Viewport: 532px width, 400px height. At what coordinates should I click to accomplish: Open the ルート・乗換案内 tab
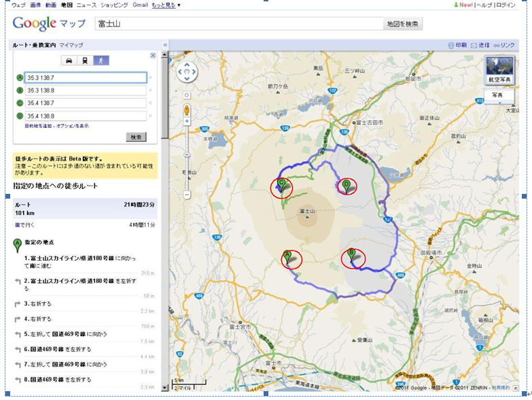point(34,45)
